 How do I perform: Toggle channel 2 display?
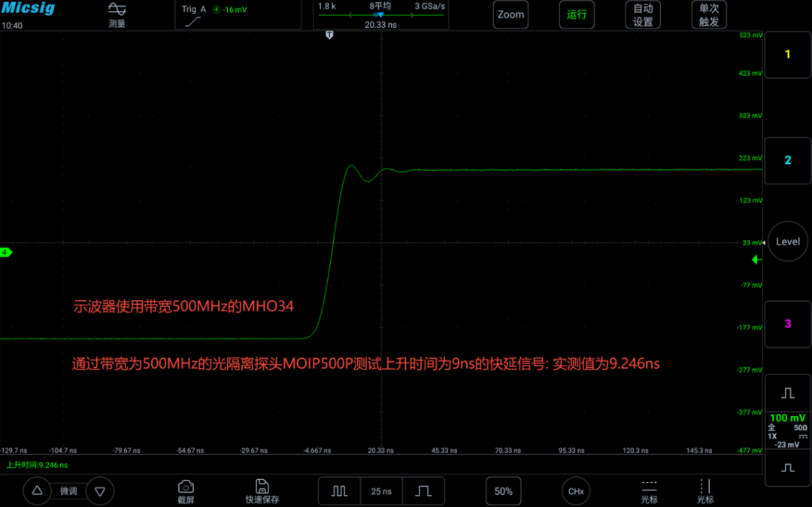[x=788, y=160]
